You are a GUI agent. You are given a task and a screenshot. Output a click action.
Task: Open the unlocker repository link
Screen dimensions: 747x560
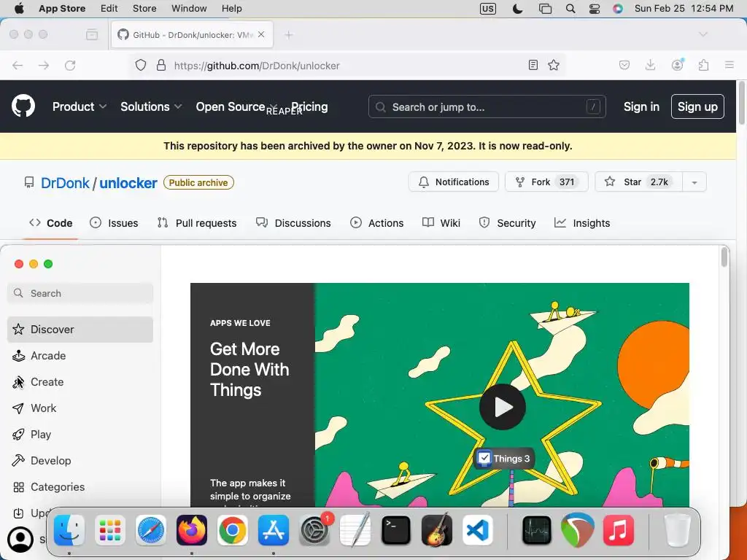128,183
